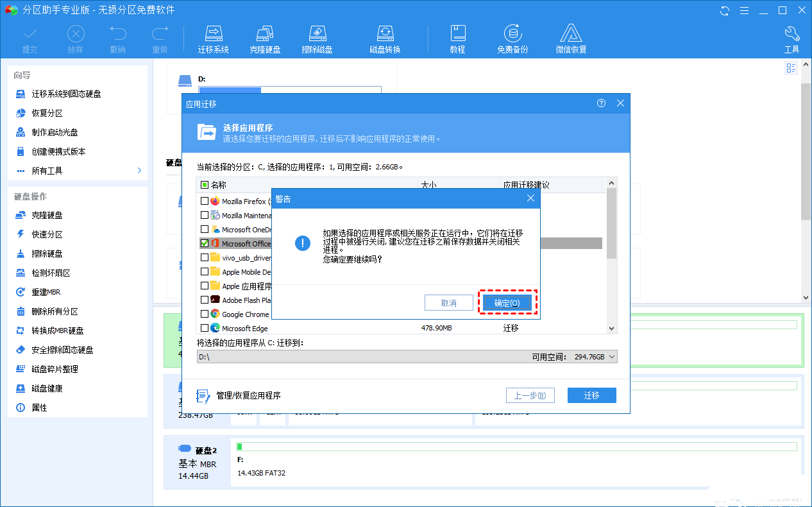Select the 克隆硬盘 toolbar icon
The width and height of the screenshot is (812, 507).
(265, 37)
